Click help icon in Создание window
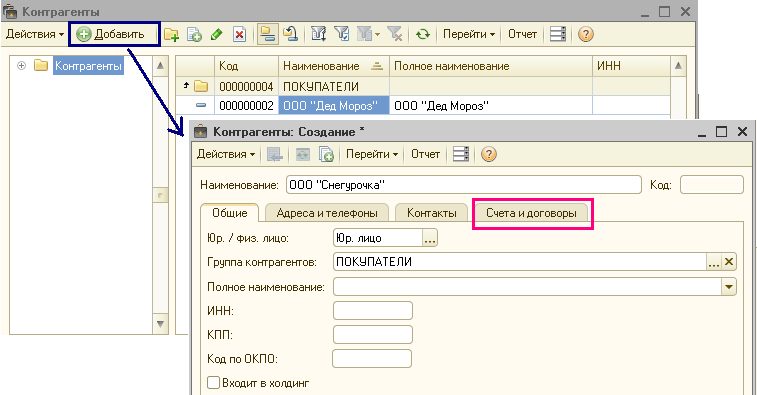 [489, 155]
